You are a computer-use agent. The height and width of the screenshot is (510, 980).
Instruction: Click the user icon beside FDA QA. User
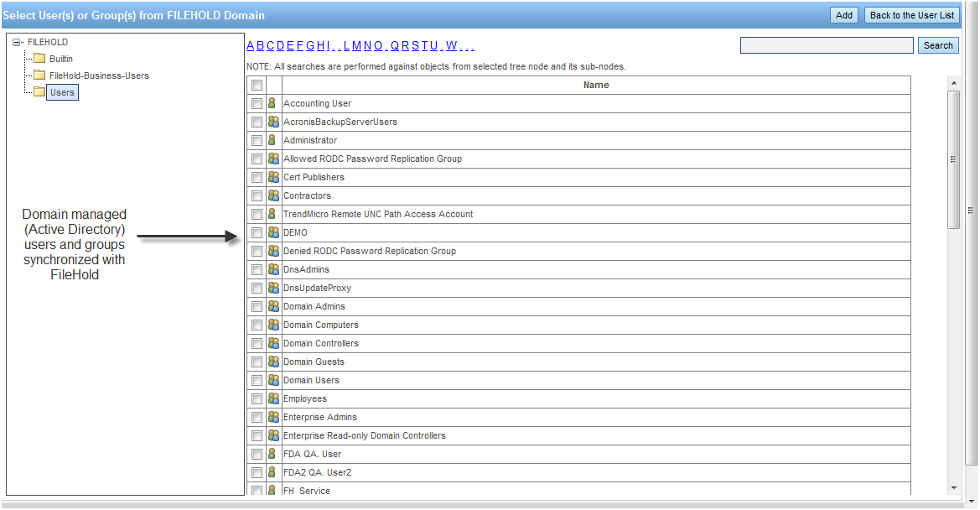272,454
